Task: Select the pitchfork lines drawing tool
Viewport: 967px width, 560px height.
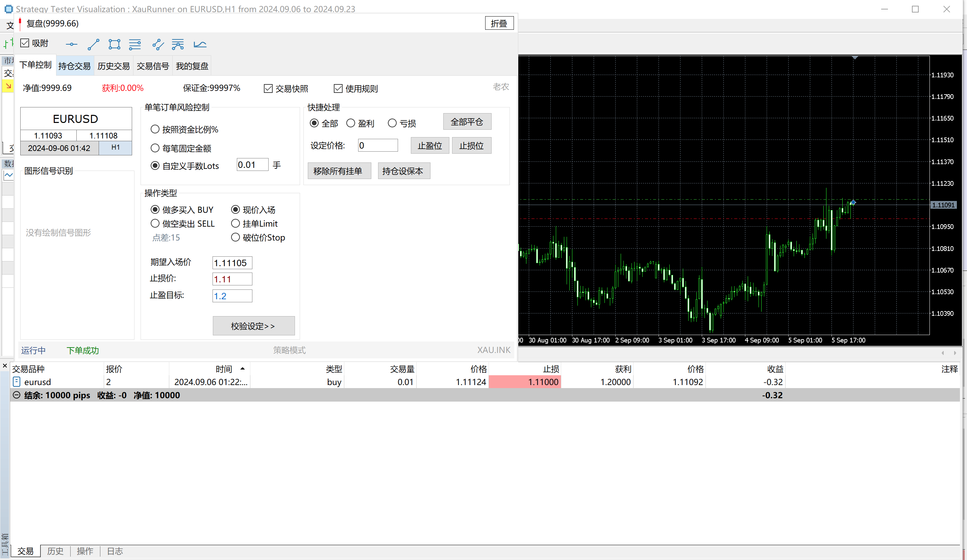Action: click(178, 45)
